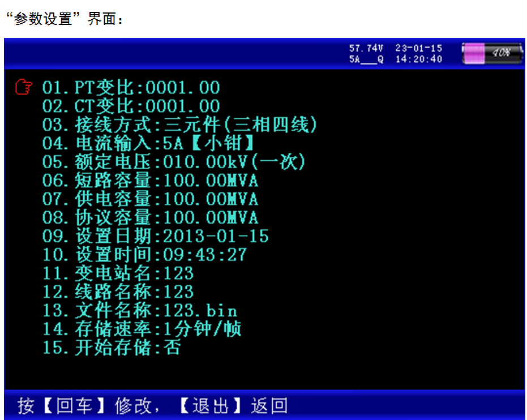Change the 04 电流输入 5A 小钳 setting
The image size is (527, 420).
pyautogui.click(x=148, y=143)
